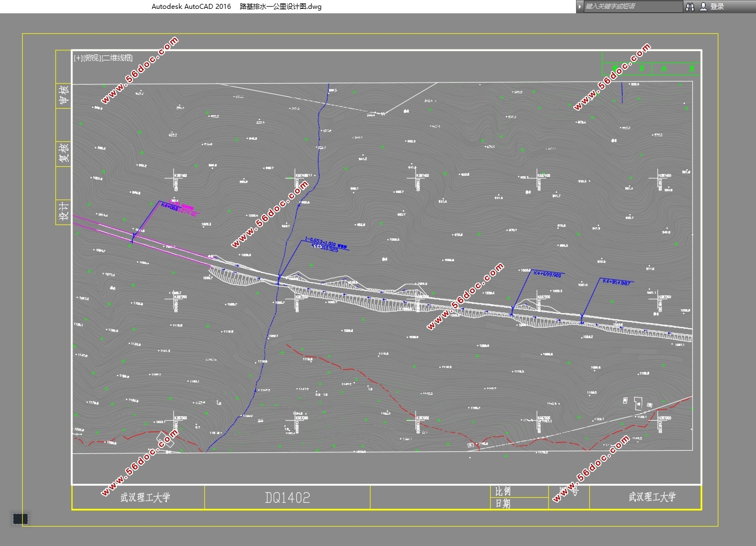Image resolution: width=756 pixels, height=546 pixels.
Task: Open the [俯视] view controls menu
Action: click(92, 58)
